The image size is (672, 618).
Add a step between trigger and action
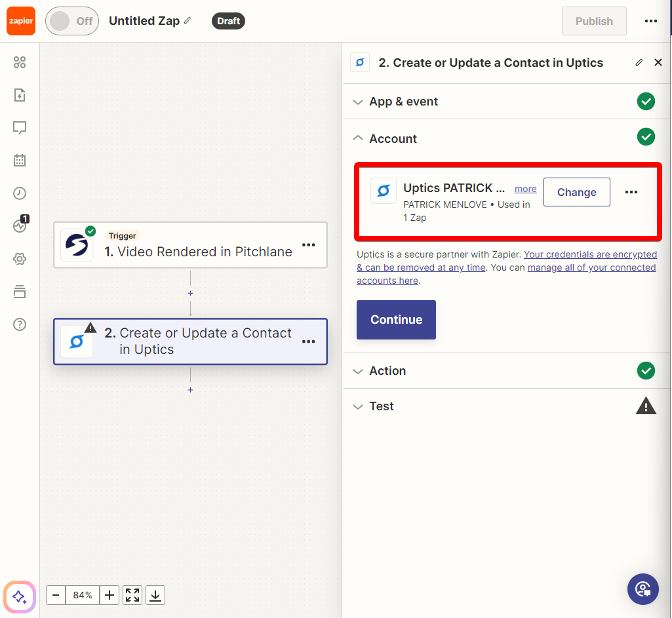tap(190, 294)
